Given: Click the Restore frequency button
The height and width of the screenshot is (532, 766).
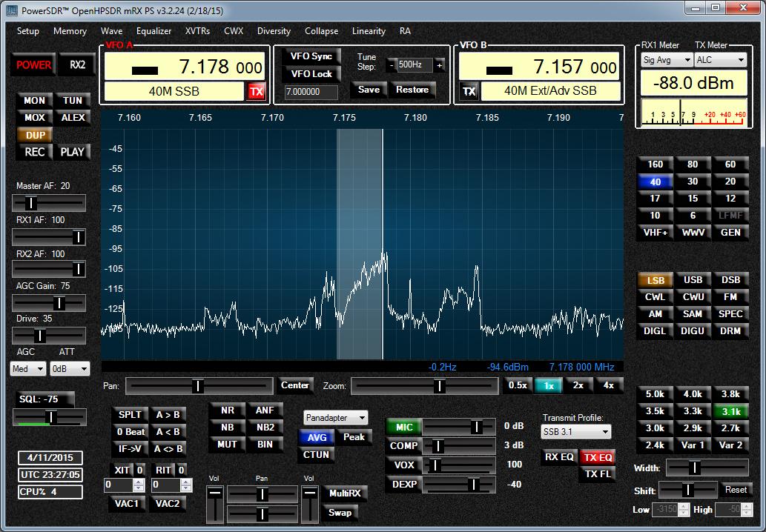Looking at the screenshot, I should pos(412,90).
